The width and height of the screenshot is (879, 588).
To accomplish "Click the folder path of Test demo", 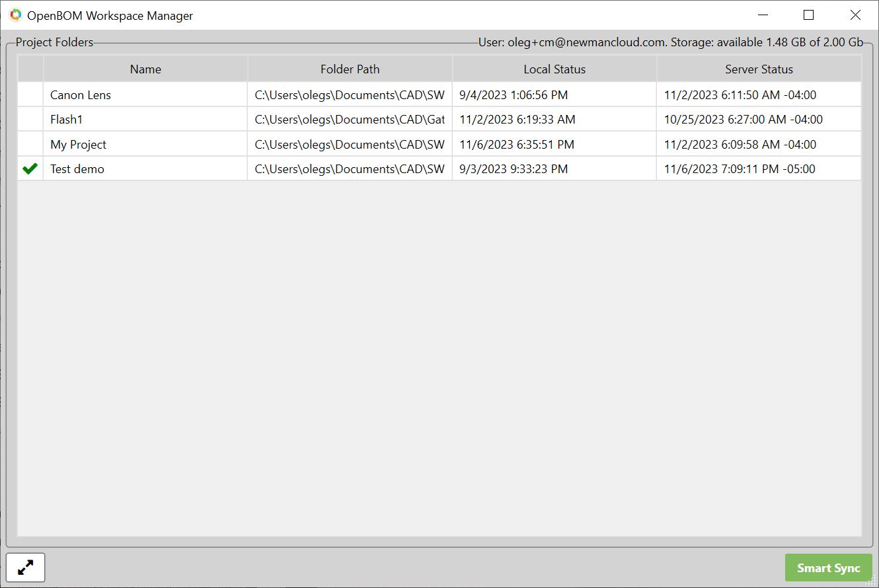I will click(350, 169).
